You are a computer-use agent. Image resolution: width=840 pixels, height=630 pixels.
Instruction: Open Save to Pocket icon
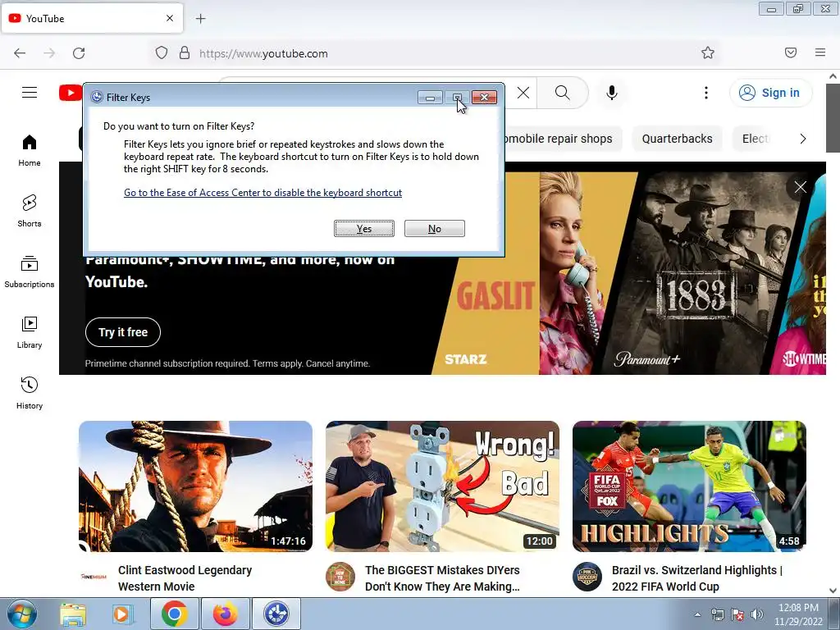tap(791, 52)
